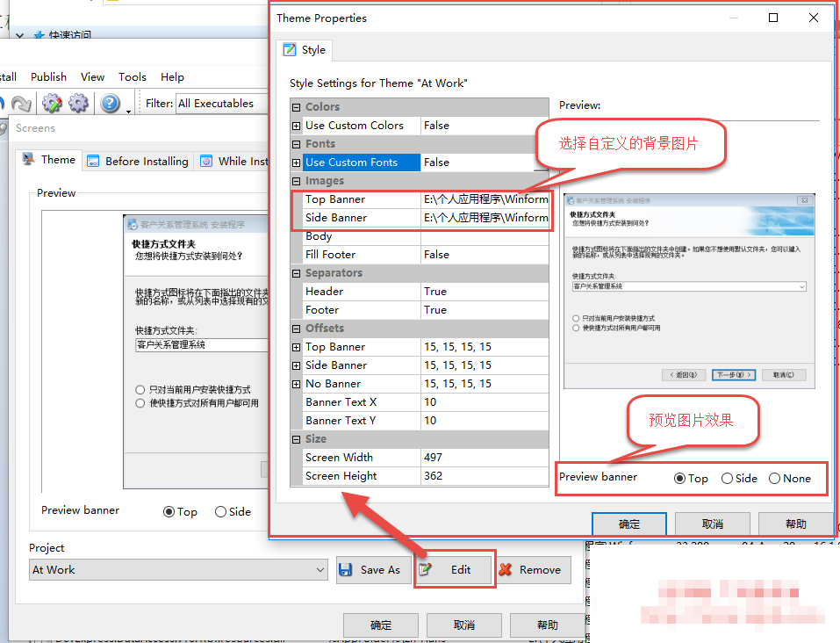The image size is (840, 643).
Task: Open the Tools menu
Action: point(133,76)
